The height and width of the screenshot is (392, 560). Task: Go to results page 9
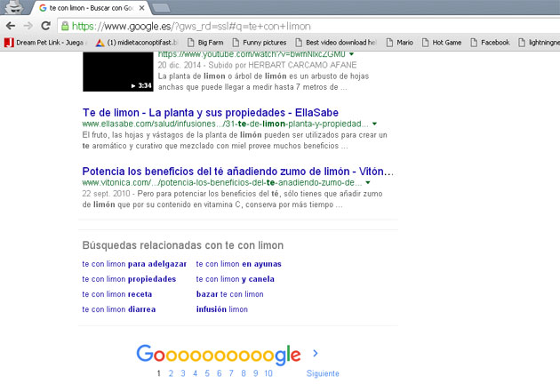point(256,373)
